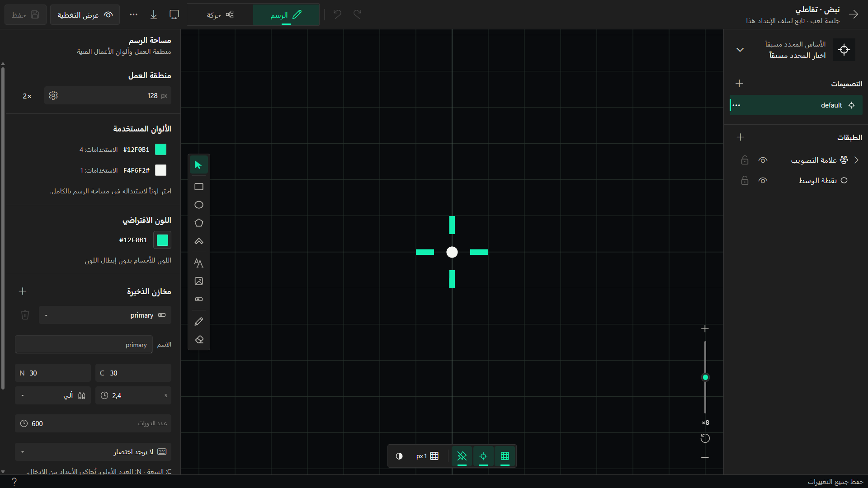
Task: Lock the نقطة الوسط layer
Action: [x=745, y=180]
